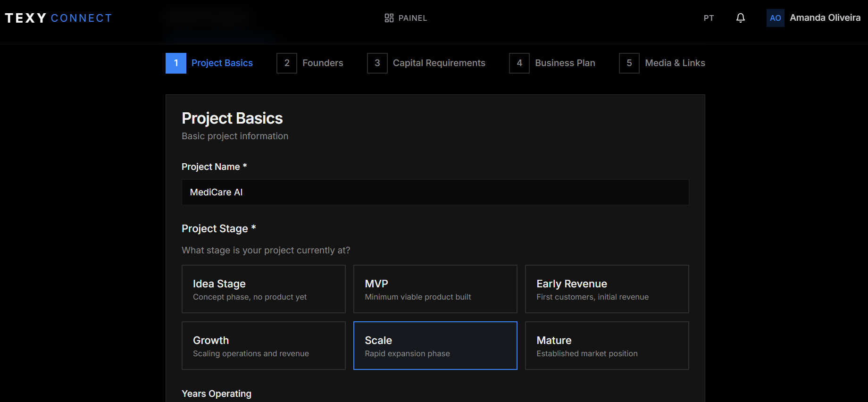Screen dimensions: 868x402
Task: Click the Years Operating label
Action: (217, 394)
